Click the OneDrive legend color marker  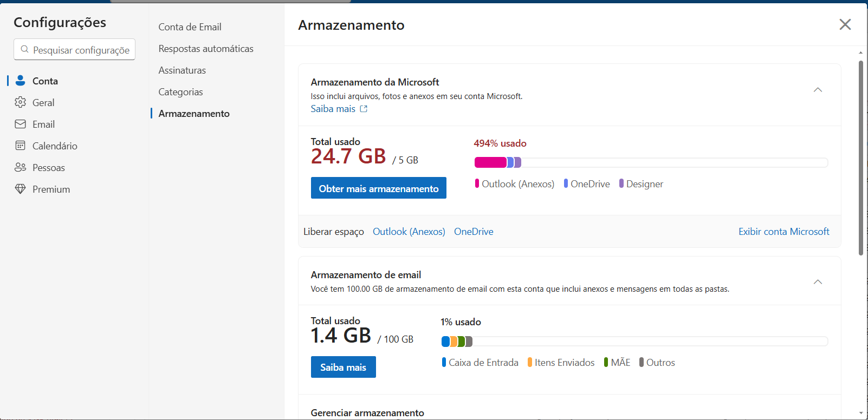click(x=566, y=183)
